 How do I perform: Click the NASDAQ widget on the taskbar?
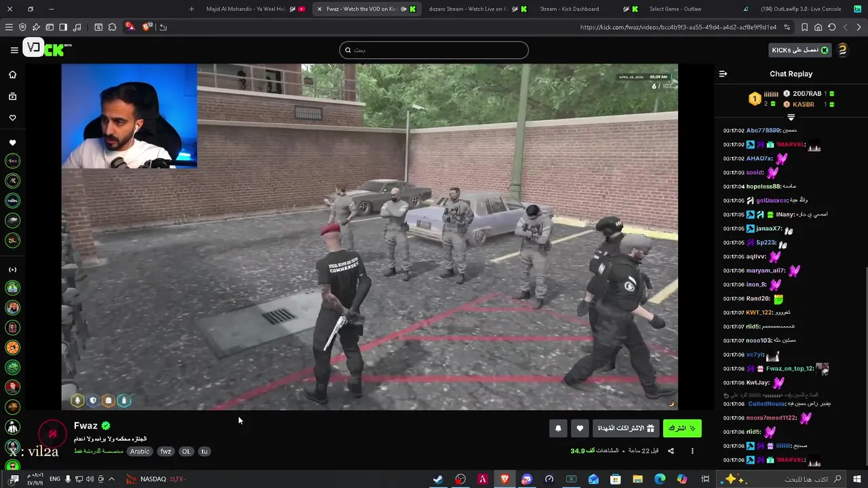(155, 479)
